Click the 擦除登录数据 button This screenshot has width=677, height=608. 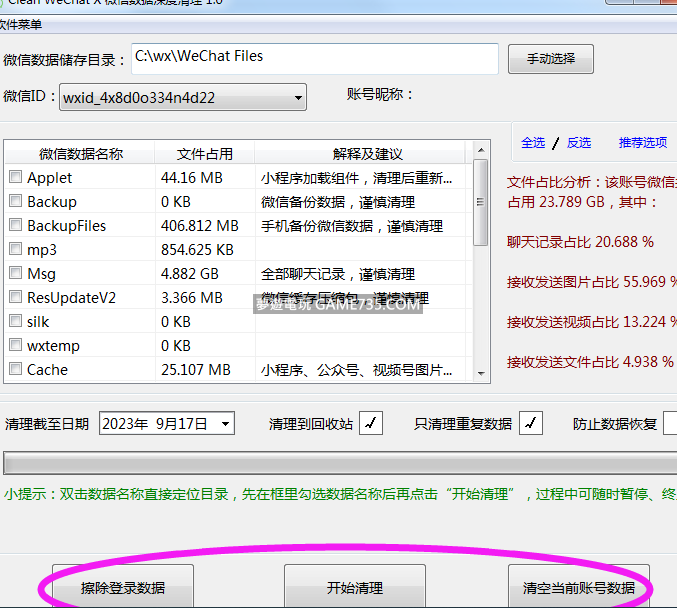coord(123,587)
